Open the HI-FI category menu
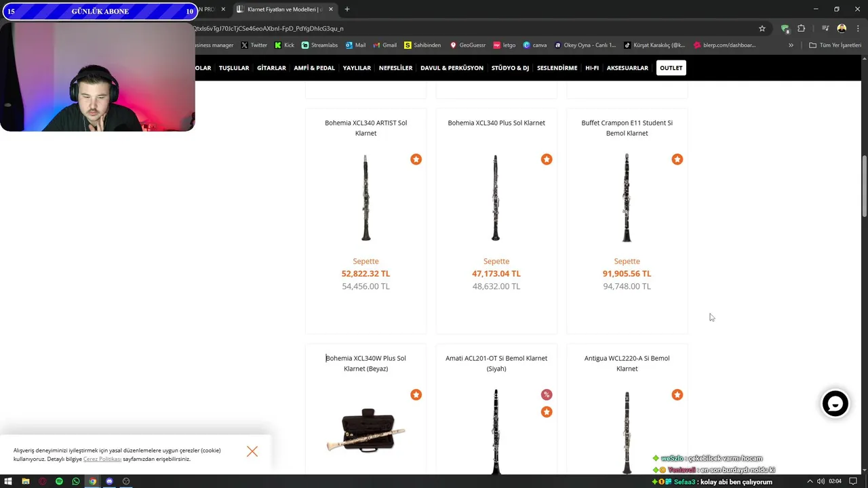Image resolution: width=868 pixels, height=488 pixels. [592, 68]
